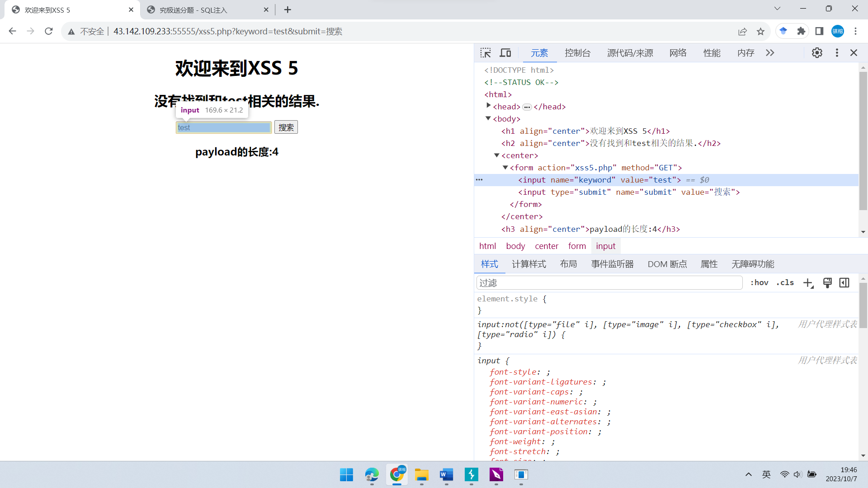Open DevTools settings gear
The height and width of the screenshot is (488, 868).
(x=817, y=53)
